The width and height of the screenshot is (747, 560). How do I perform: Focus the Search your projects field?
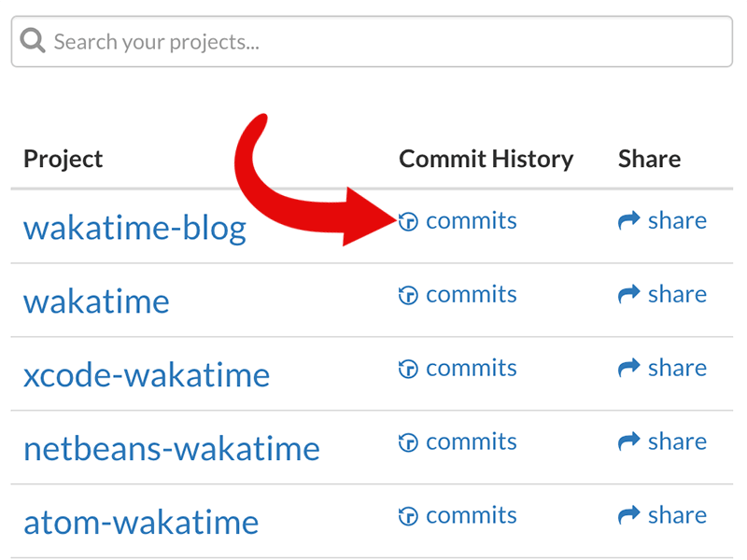[372, 41]
